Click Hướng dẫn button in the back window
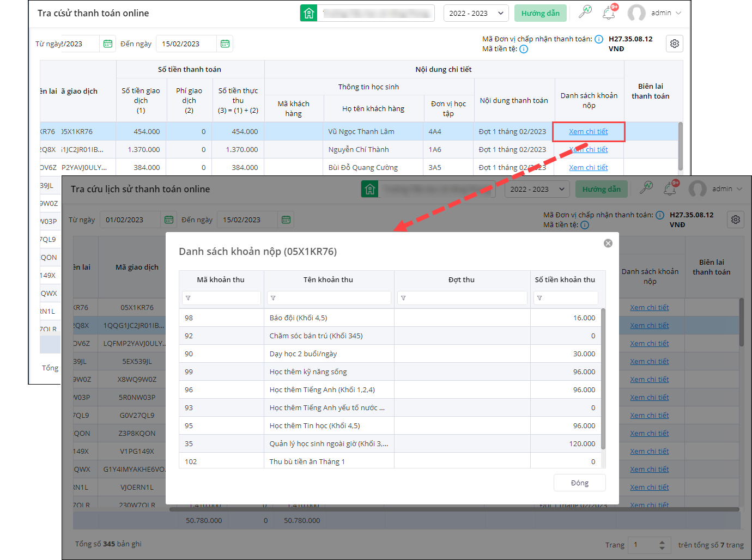The width and height of the screenshot is (752, 560). 541,13
